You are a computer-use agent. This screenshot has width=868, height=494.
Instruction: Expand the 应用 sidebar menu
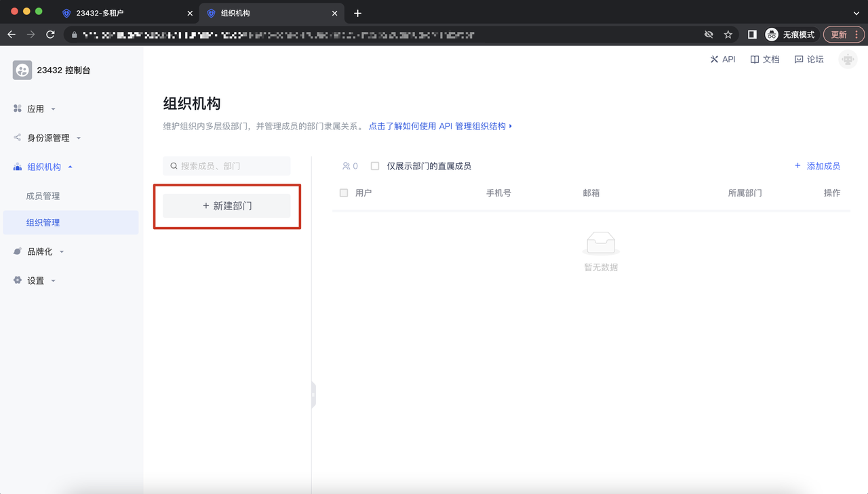pos(35,108)
